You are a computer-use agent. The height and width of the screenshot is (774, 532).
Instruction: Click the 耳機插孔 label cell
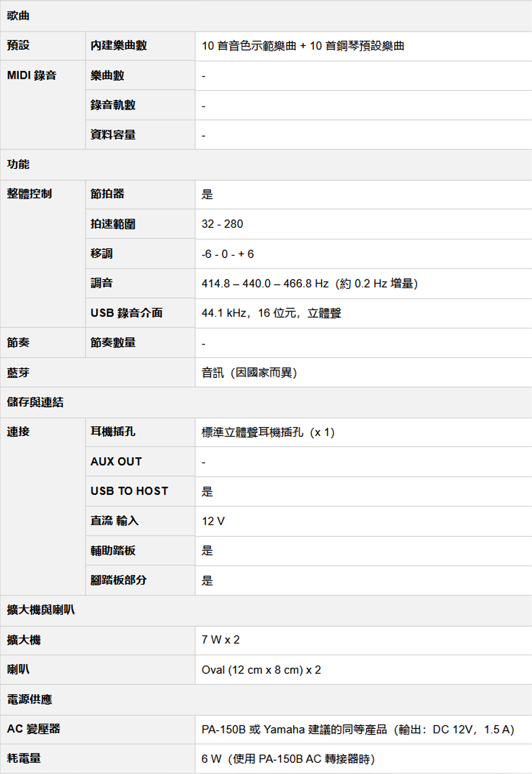(113, 432)
